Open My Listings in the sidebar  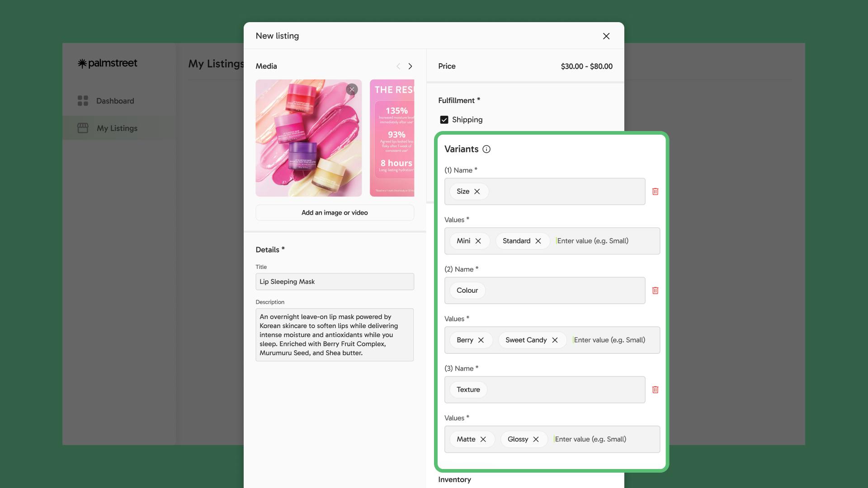click(119, 128)
